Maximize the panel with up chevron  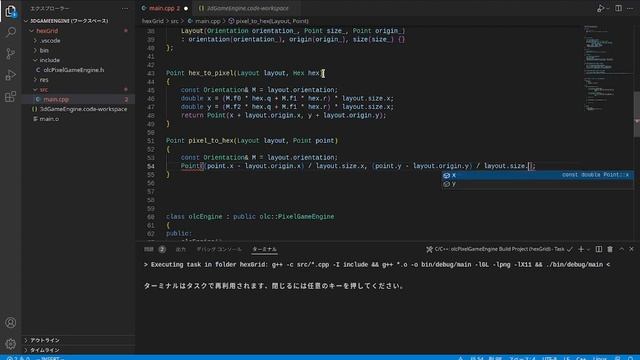coord(622,249)
